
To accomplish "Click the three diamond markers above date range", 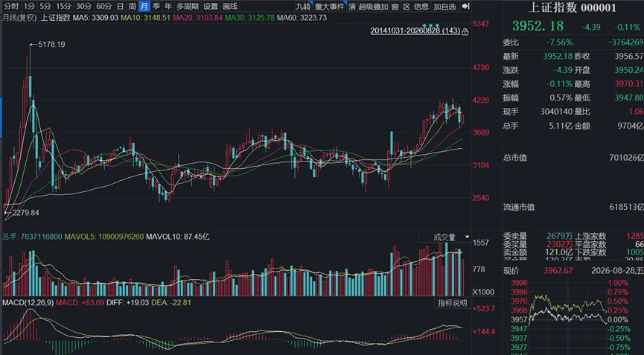I will coord(431,25).
